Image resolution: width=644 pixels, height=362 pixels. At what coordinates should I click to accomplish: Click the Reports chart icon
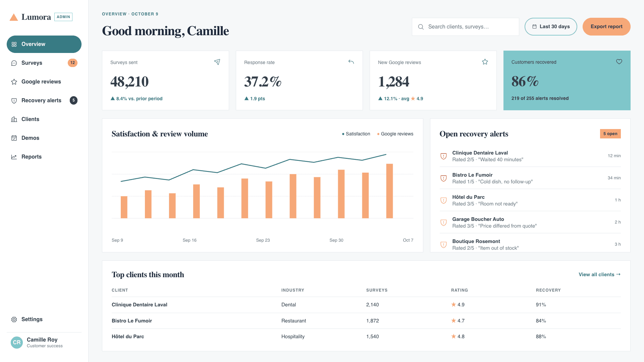14,157
